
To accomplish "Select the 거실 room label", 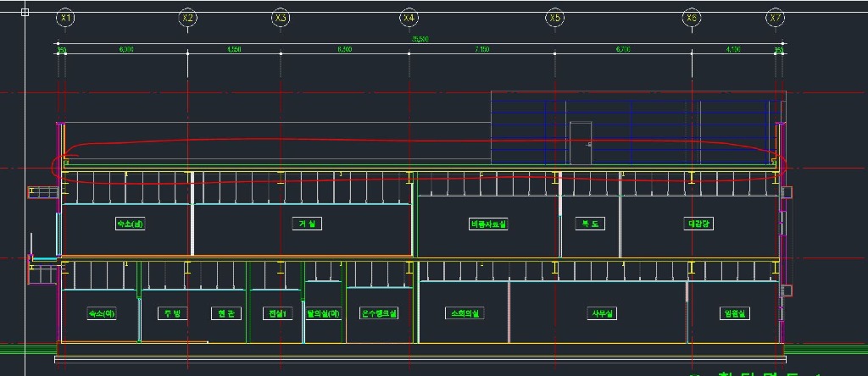I will pyautogui.click(x=305, y=224).
